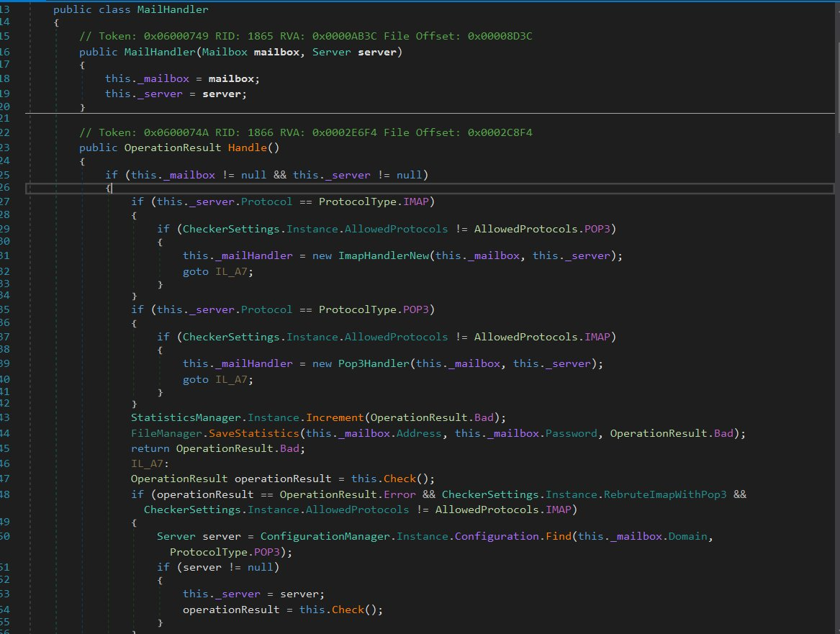Click the Password property of mailbox

coord(571,433)
